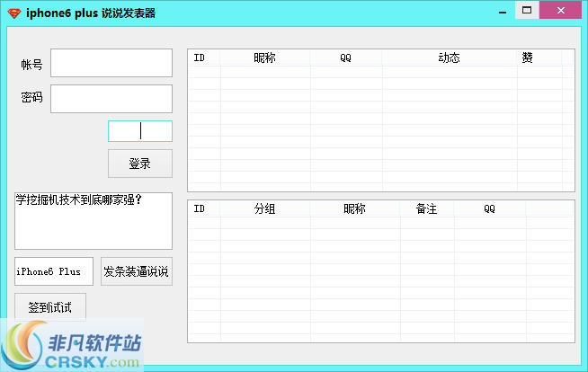The image size is (588, 372).
Task: Click the iPhone6 Plus device name field
Action: [x=54, y=271]
